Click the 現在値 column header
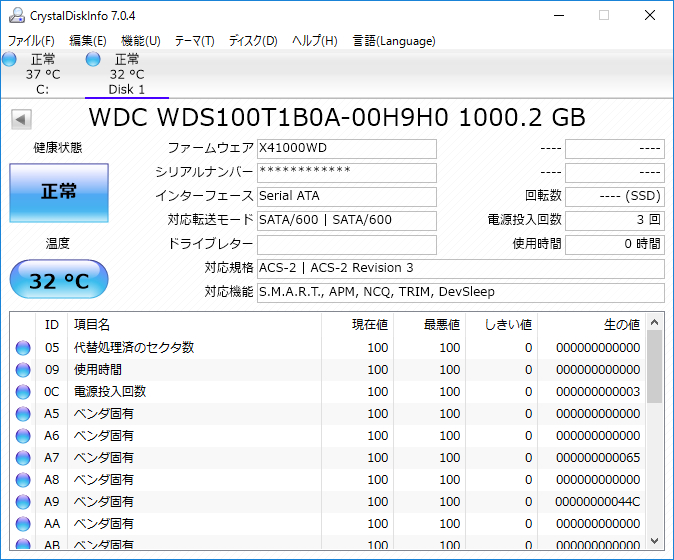Screen dimensions: 674x560 click(357, 325)
